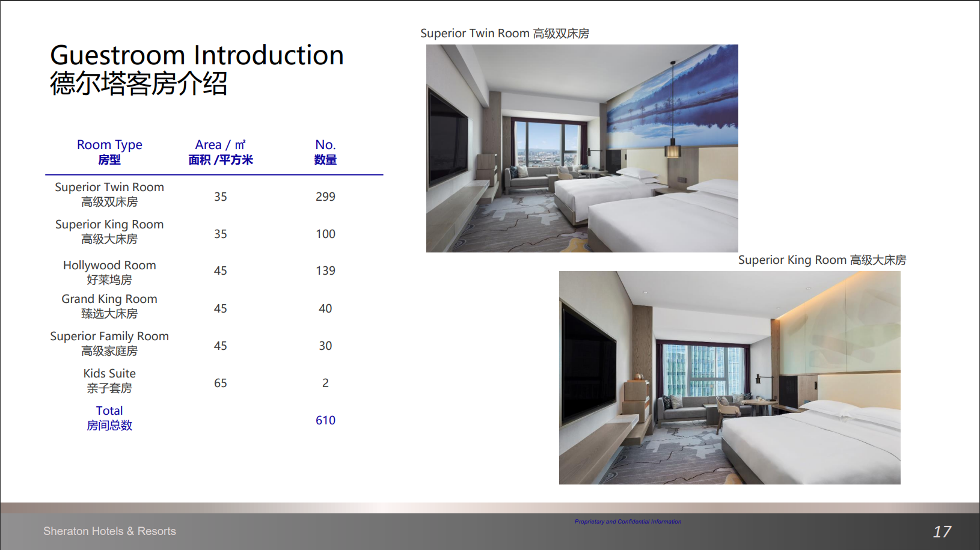Click the Sheraton Hotels & Resorts footer text
Screen dimensions: 980x550
[109, 531]
